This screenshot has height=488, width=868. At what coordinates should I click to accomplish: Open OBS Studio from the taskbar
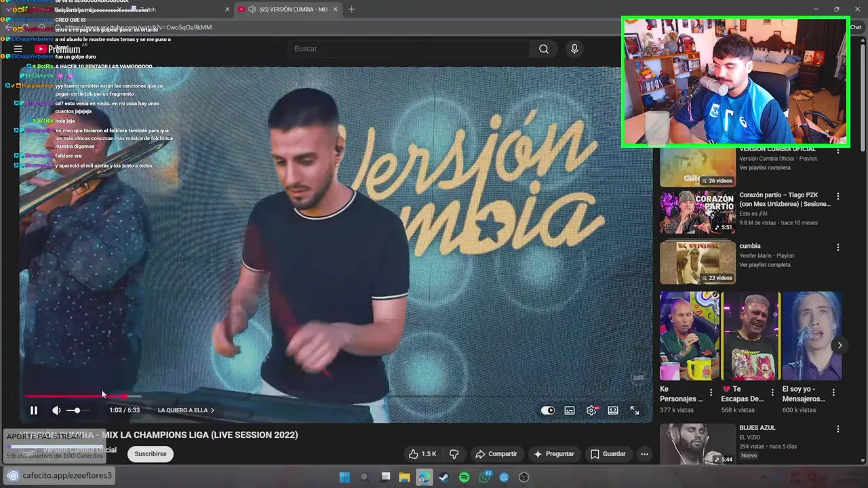point(524,477)
